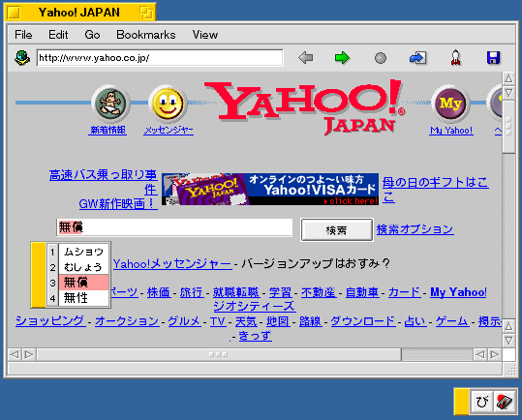522x420 pixels.
Task: Open the 検索オプション link
Action: tap(415, 229)
